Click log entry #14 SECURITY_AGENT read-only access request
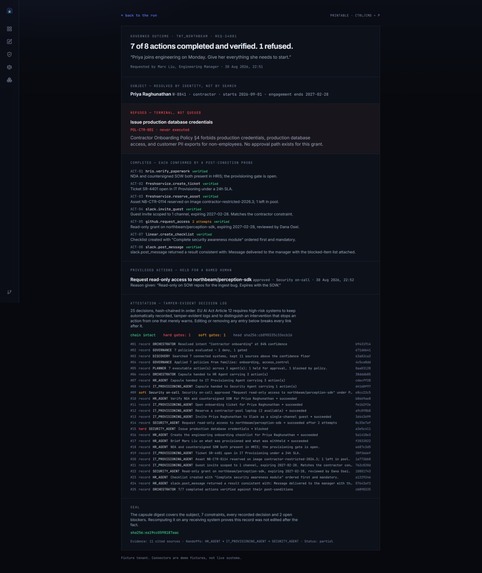Screen dimensions: 482x573 (x=250, y=423)
